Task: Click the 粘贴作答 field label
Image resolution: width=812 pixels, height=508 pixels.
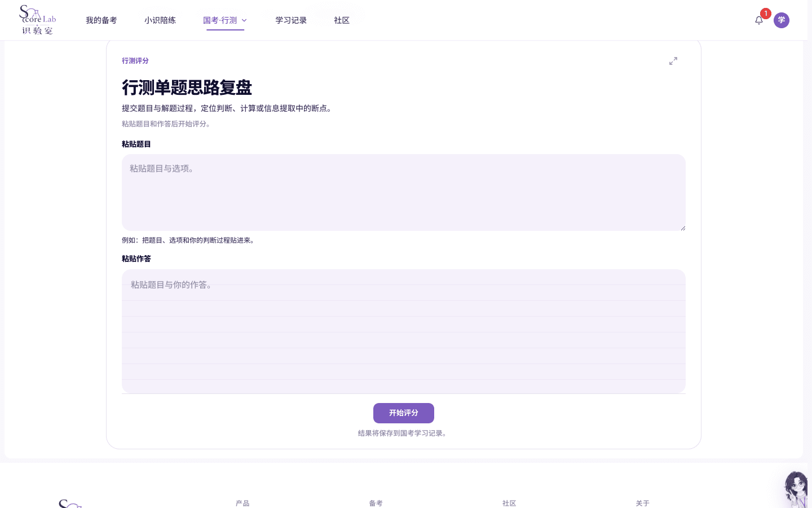Action: click(x=136, y=259)
